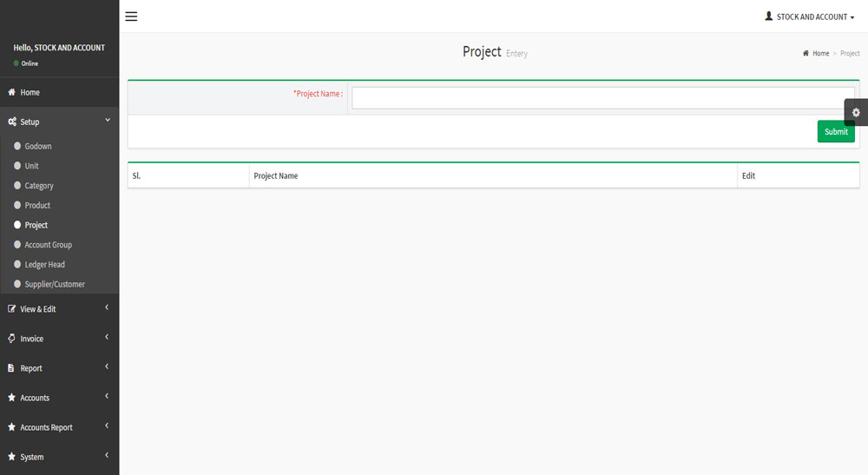Click the Edit column header
Image resolution: width=868 pixels, height=475 pixels.
click(799, 175)
